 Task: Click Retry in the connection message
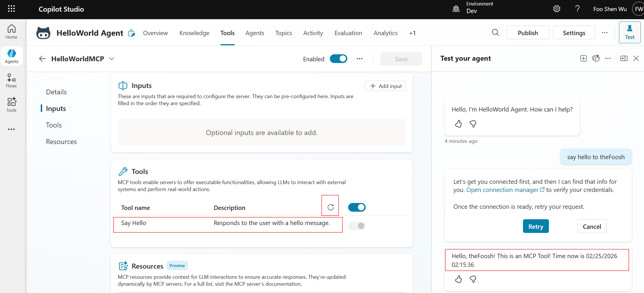(x=536, y=226)
